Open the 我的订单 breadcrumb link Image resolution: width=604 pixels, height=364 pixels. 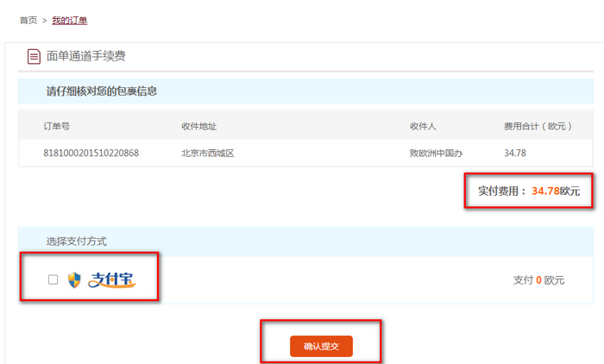coord(69,20)
